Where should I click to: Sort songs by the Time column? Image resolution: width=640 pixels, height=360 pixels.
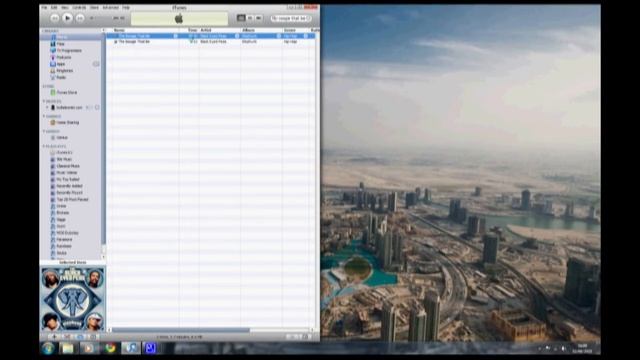(x=193, y=30)
